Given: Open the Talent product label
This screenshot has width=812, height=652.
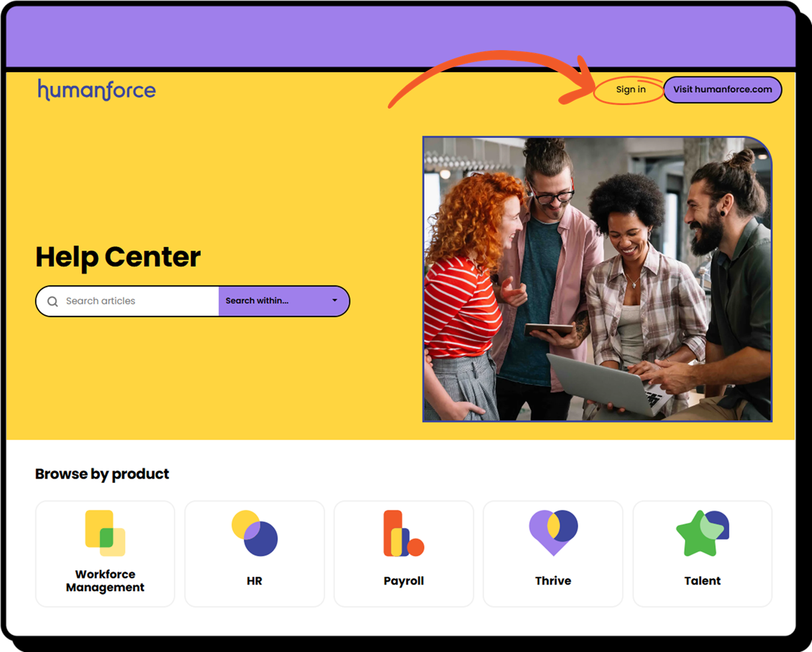Looking at the screenshot, I should coord(702,581).
